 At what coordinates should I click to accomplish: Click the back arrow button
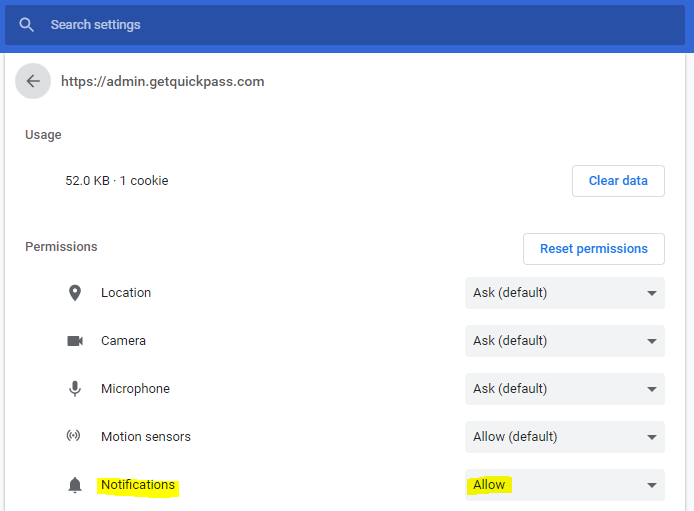click(33, 81)
